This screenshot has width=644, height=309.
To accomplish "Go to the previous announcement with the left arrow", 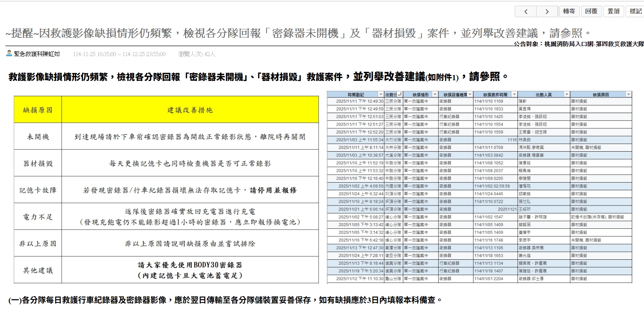I will pyautogui.click(x=525, y=11).
